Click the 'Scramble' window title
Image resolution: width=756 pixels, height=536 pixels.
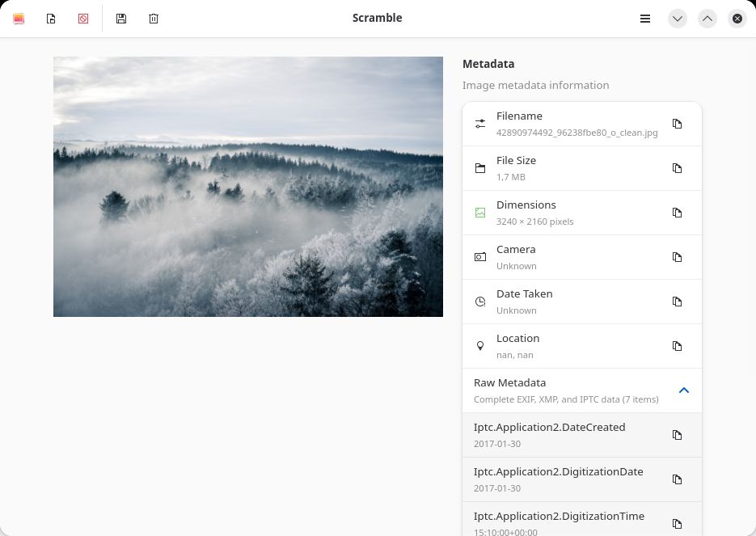(377, 18)
